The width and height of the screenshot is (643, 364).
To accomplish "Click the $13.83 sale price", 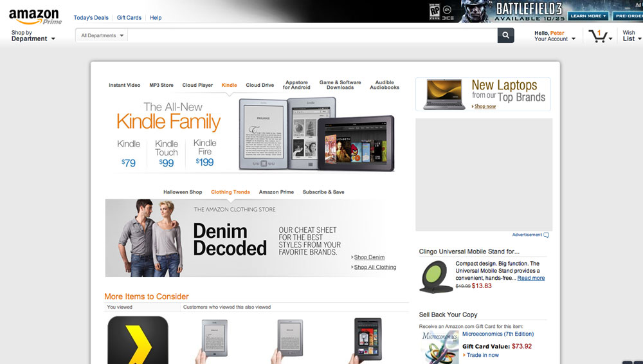I will point(482,286).
